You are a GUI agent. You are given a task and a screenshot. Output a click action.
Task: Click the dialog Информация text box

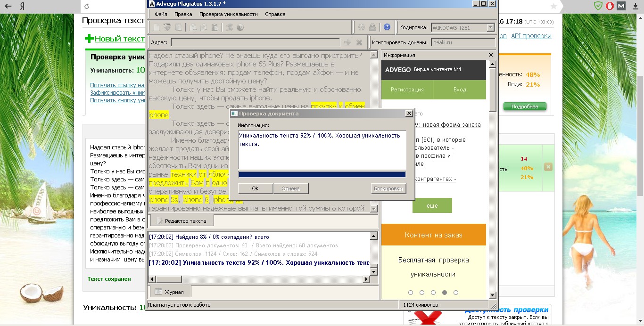click(322, 150)
